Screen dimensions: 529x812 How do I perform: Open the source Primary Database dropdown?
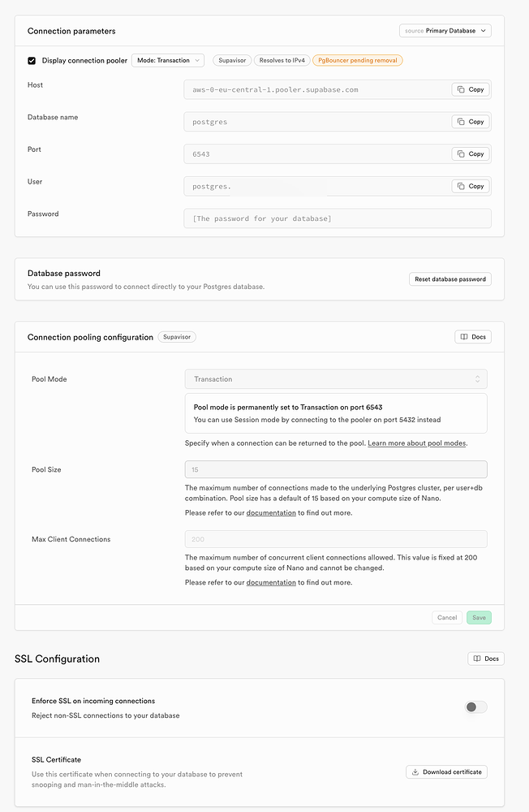[x=445, y=30]
